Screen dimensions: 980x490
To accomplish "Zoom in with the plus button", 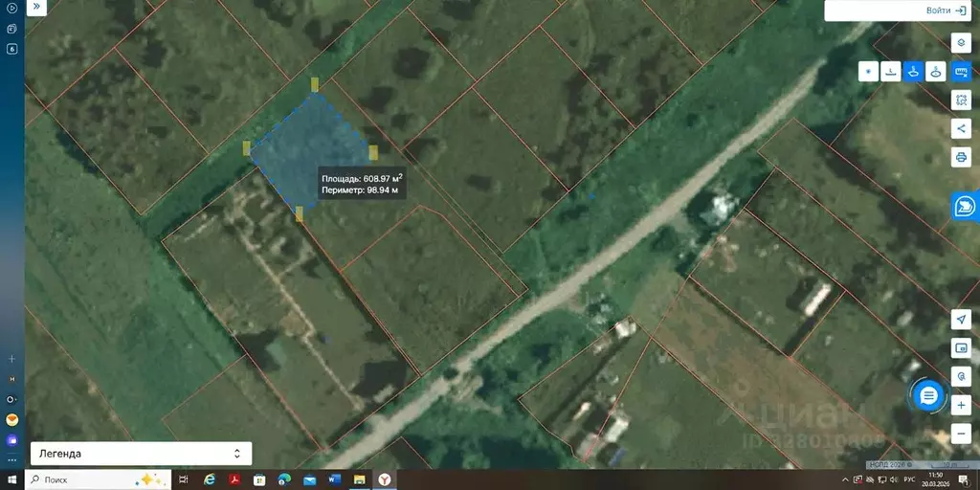I will [961, 405].
